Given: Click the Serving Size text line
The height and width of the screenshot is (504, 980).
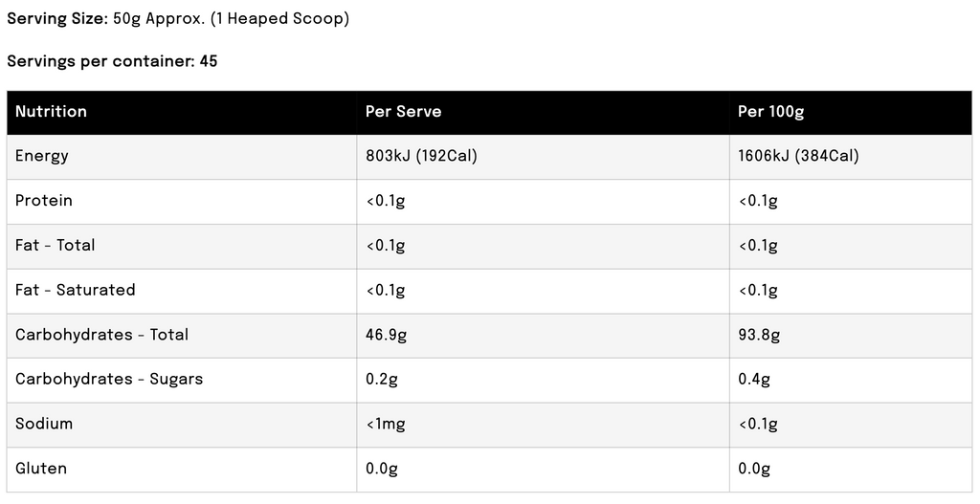Looking at the screenshot, I should (178, 19).
